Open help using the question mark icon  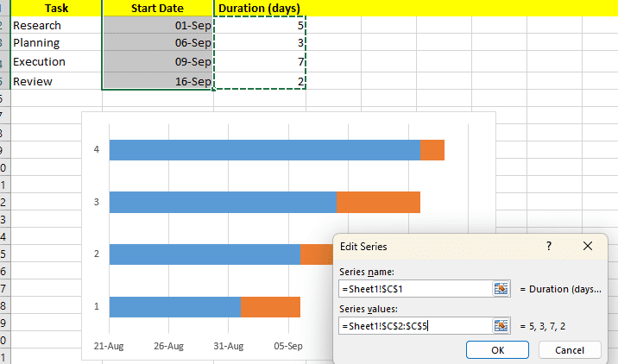click(x=548, y=246)
